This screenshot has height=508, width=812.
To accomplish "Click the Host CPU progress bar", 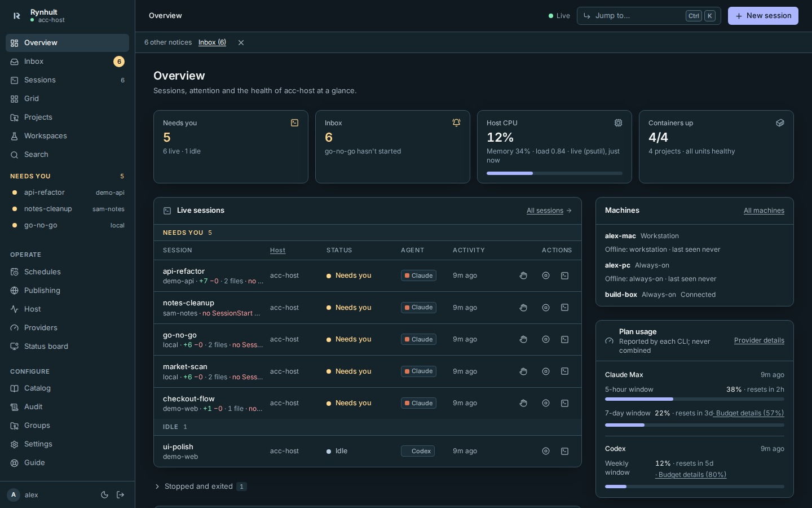I will pyautogui.click(x=554, y=173).
